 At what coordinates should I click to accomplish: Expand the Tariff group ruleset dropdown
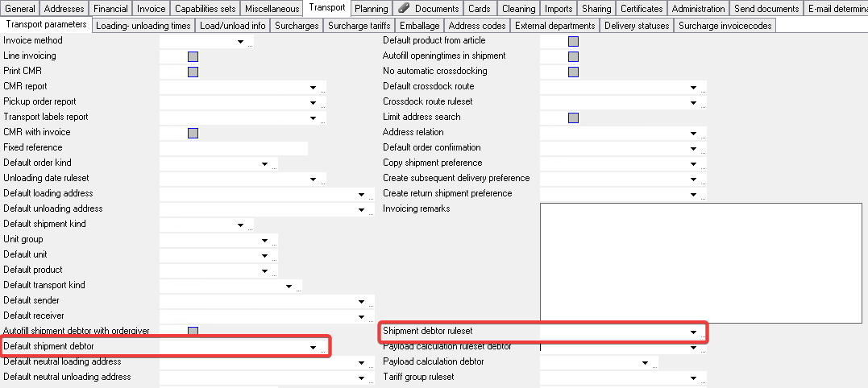click(x=692, y=378)
